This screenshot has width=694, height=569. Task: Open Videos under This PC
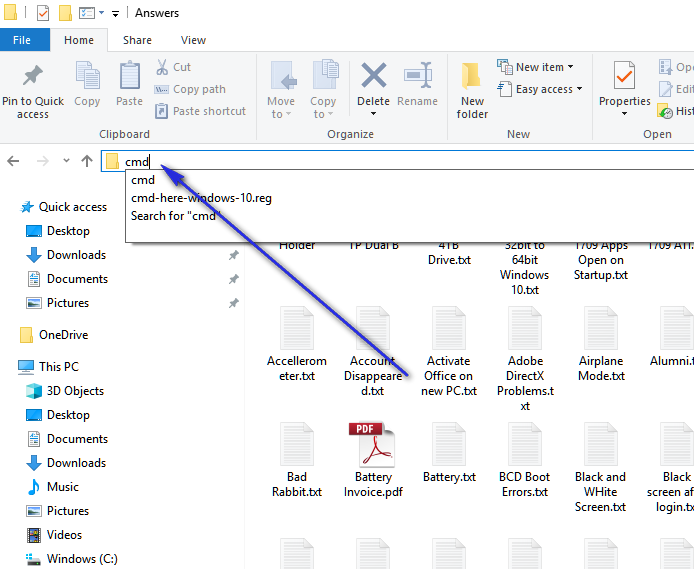(54, 534)
